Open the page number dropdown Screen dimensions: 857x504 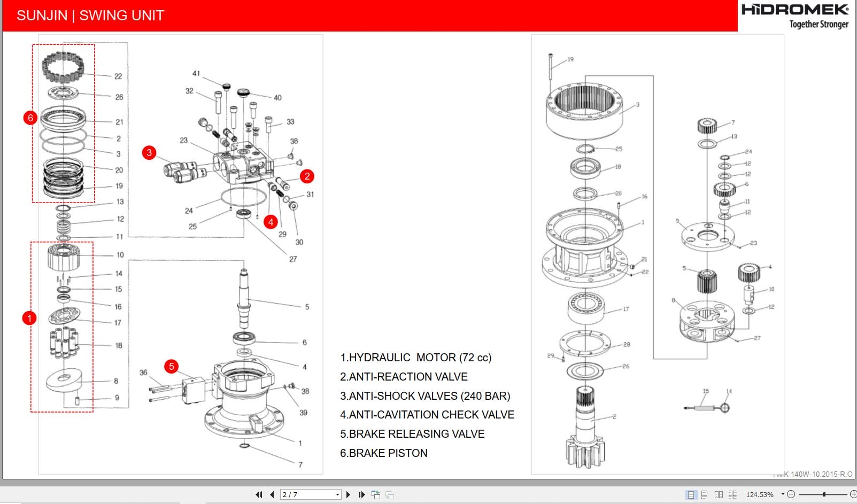(336, 494)
